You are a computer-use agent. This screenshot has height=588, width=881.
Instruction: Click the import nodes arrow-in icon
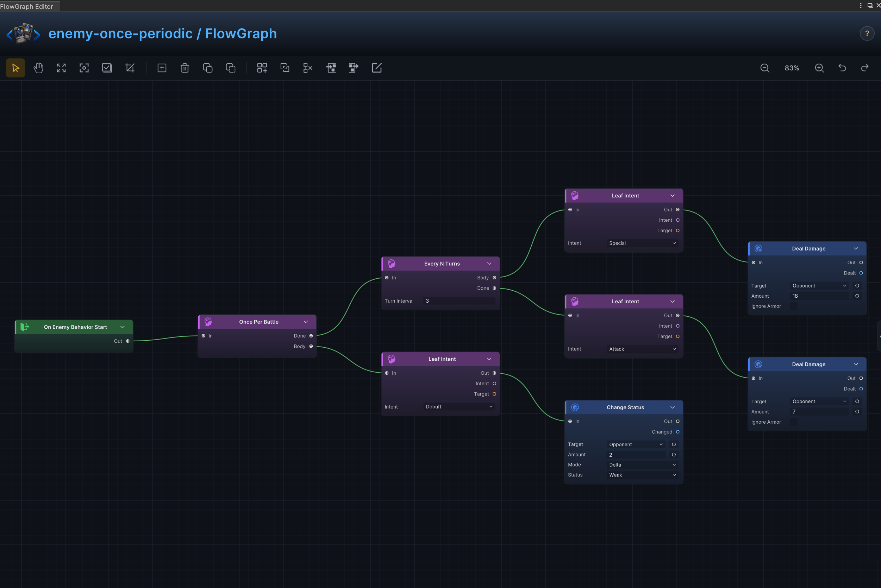tap(331, 68)
